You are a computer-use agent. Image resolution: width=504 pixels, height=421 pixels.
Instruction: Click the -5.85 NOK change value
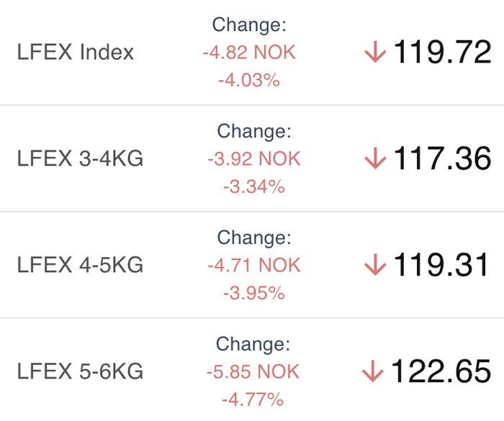point(253,372)
